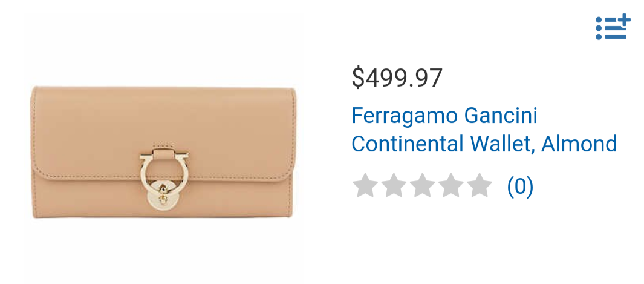Open the Ferragamo Gancini Continental Wallet link

[484, 130]
